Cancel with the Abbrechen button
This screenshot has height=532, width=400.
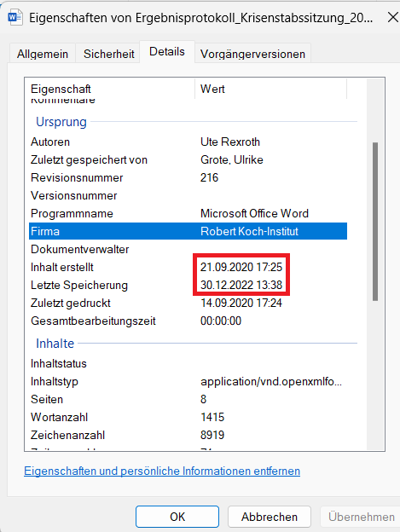click(270, 517)
